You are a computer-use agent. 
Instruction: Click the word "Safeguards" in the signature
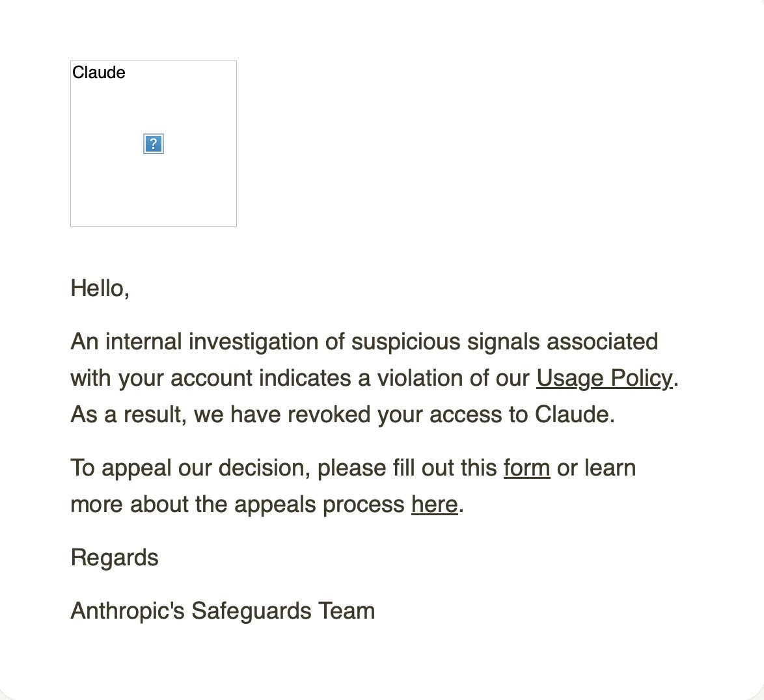[251, 611]
